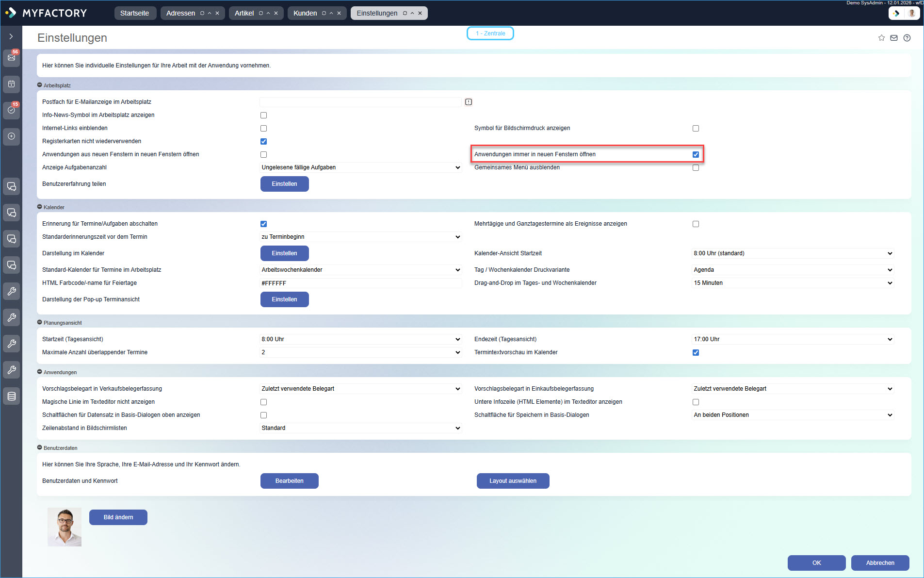
Task: Disable Registerkarten nicht wiederverwenden
Action: (x=263, y=141)
